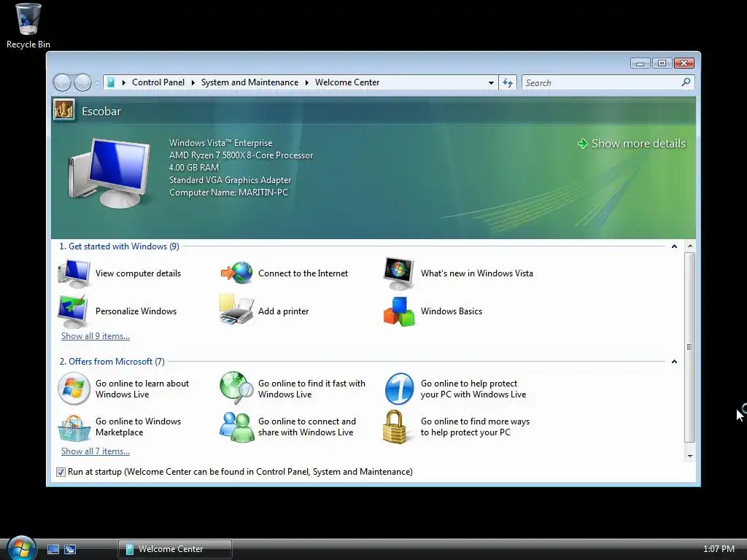Uncheck the Run at startup checkbox
The height and width of the screenshot is (560, 747).
coord(61,472)
